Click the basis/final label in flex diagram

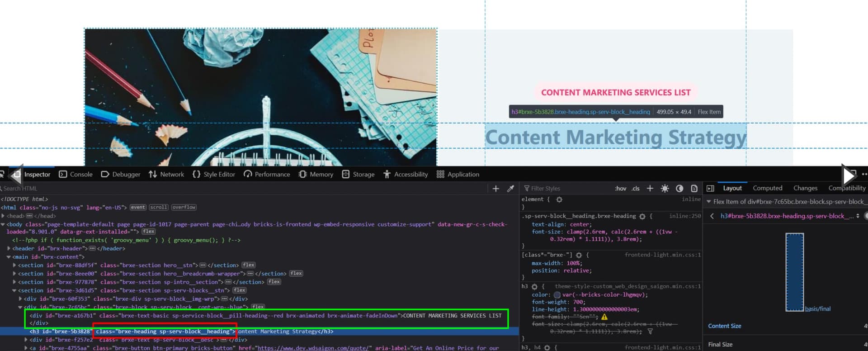(817, 309)
